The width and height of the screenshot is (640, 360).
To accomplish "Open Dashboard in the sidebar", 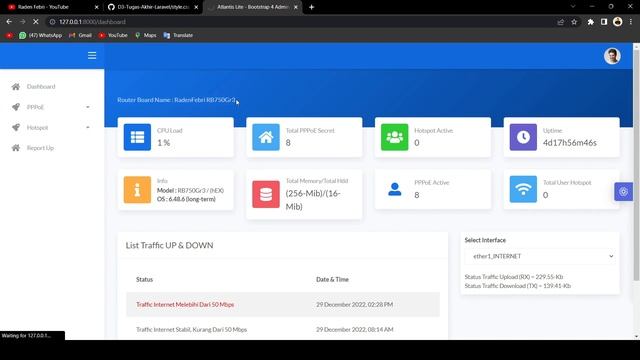I will (41, 87).
